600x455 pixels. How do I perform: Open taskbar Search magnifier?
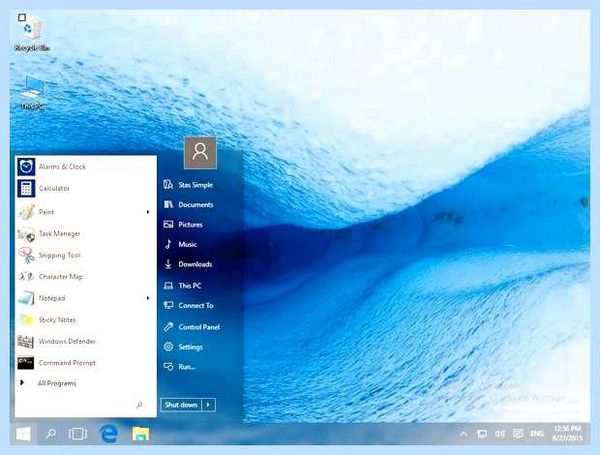coord(51,434)
